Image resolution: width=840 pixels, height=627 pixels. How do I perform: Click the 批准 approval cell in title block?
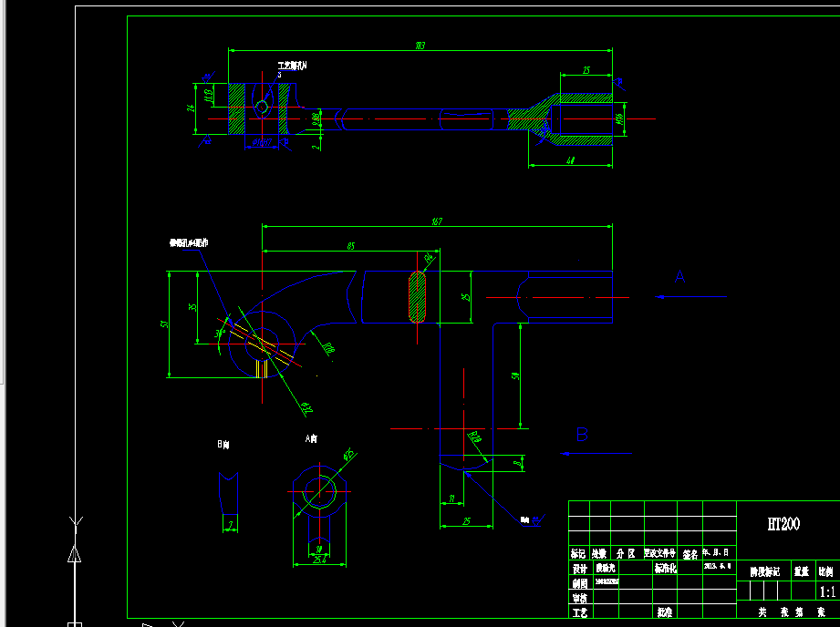click(x=665, y=612)
